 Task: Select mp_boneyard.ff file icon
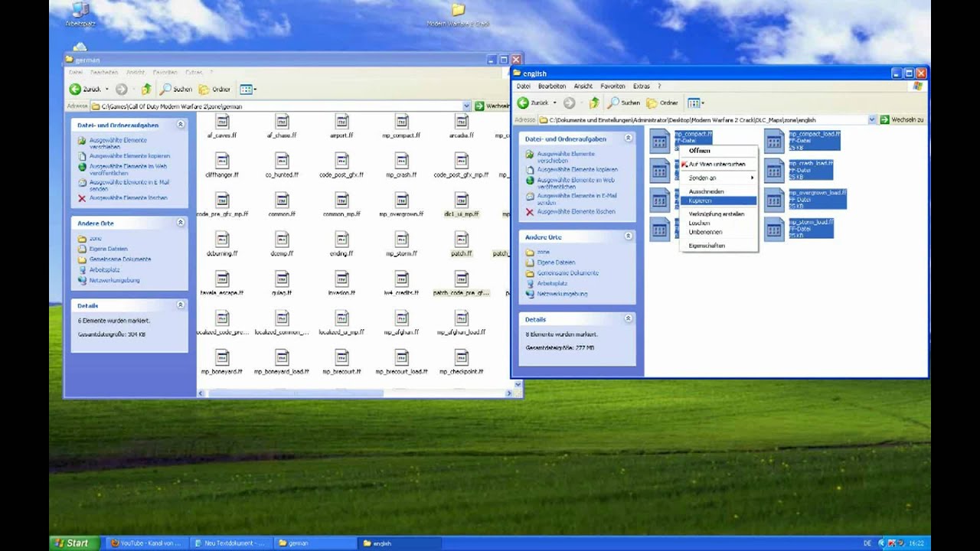coord(222,357)
